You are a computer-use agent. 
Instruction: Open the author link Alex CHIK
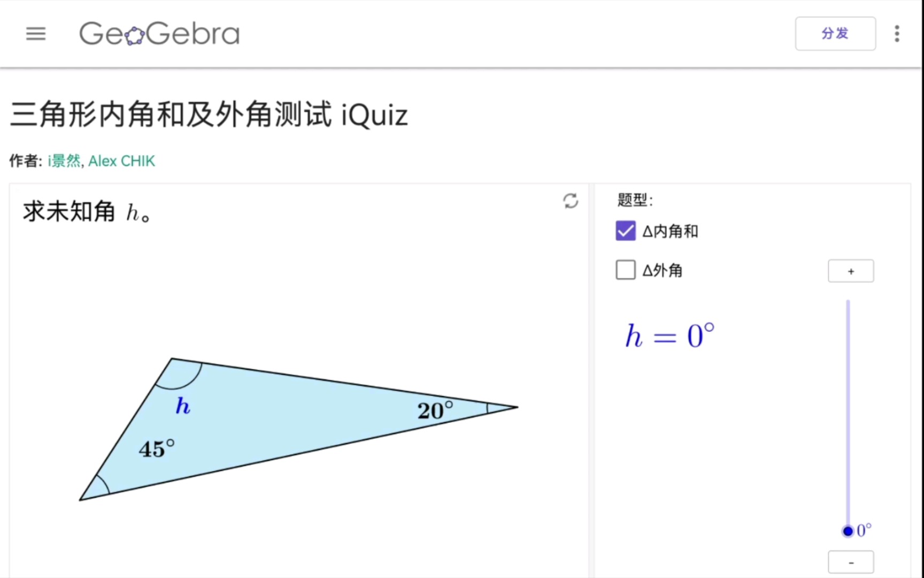click(x=121, y=161)
